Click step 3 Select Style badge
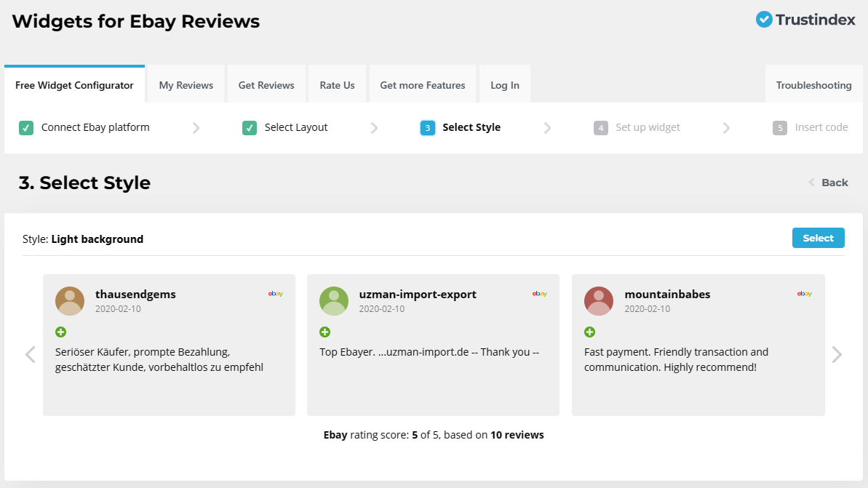 pos(428,128)
